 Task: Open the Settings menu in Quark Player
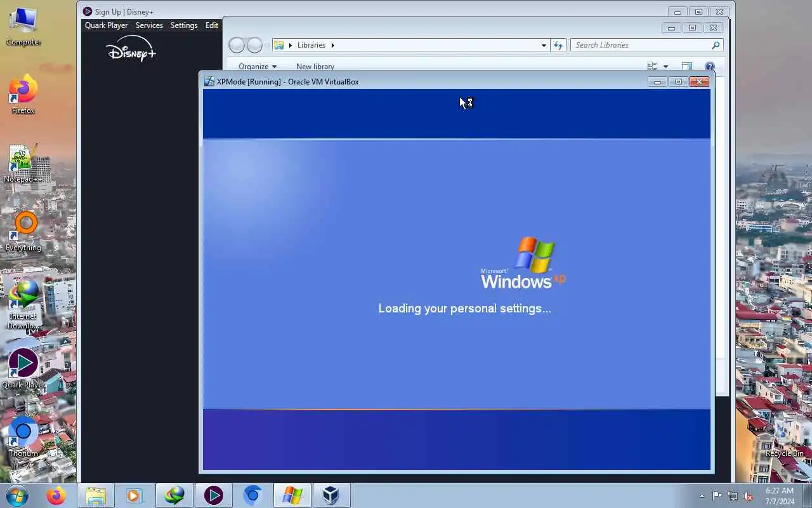(x=184, y=25)
